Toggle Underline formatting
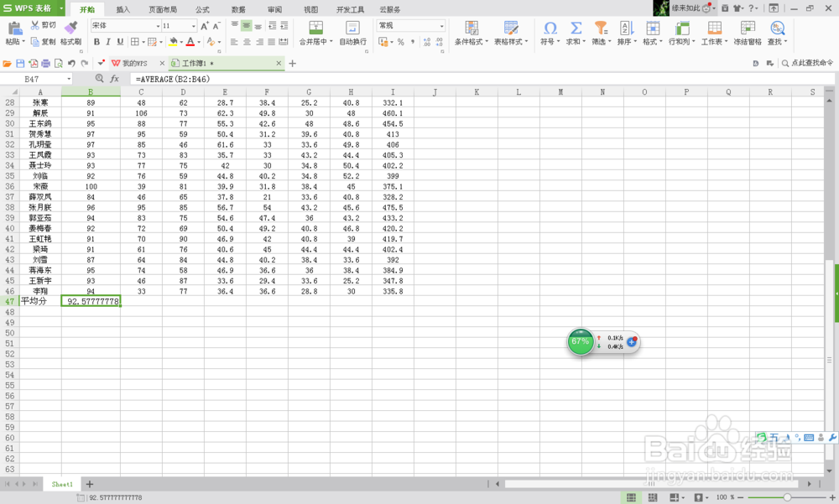Viewport: 839px width, 504px height. [x=120, y=42]
